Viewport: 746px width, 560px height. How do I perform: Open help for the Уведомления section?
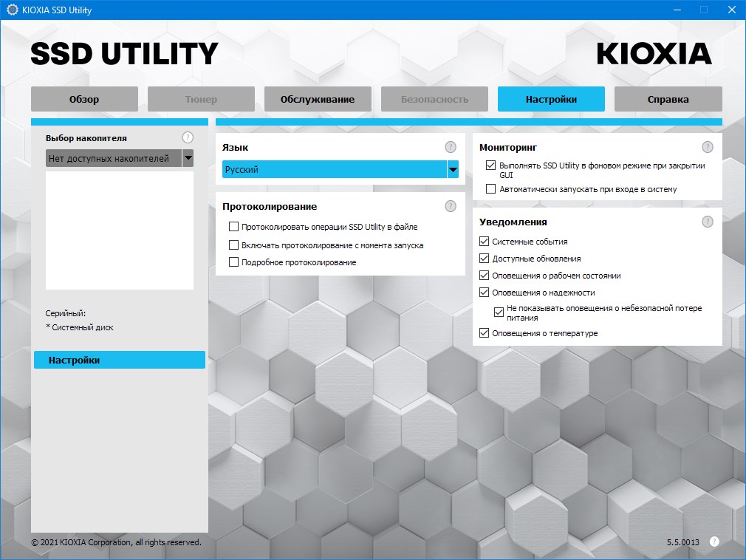click(x=708, y=221)
